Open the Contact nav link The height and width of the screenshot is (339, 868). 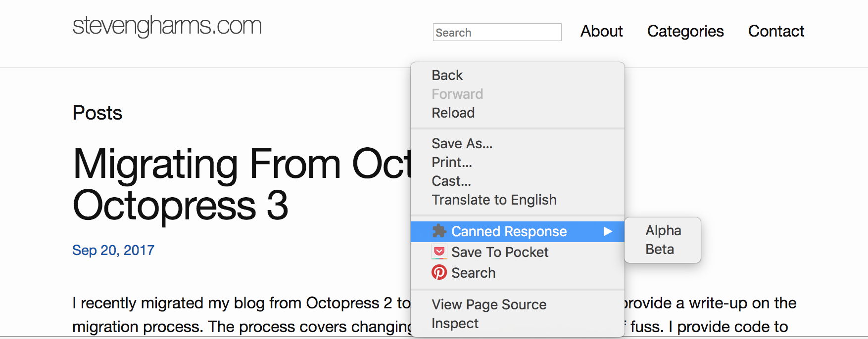pos(776,31)
